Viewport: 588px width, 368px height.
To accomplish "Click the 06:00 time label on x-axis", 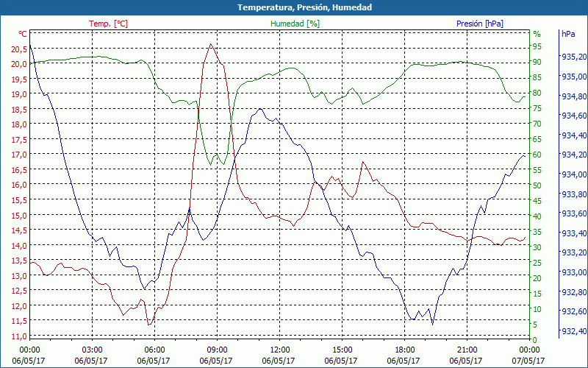I will (x=154, y=351).
